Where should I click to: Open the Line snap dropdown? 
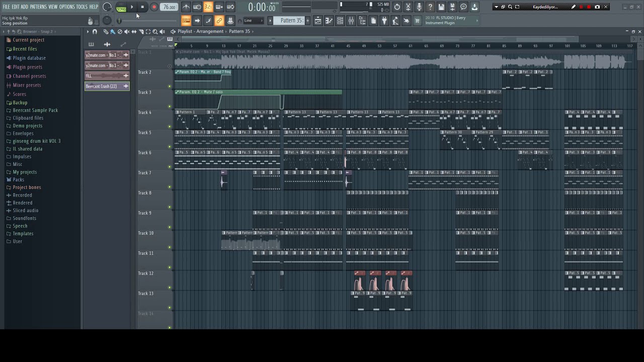[x=254, y=21]
